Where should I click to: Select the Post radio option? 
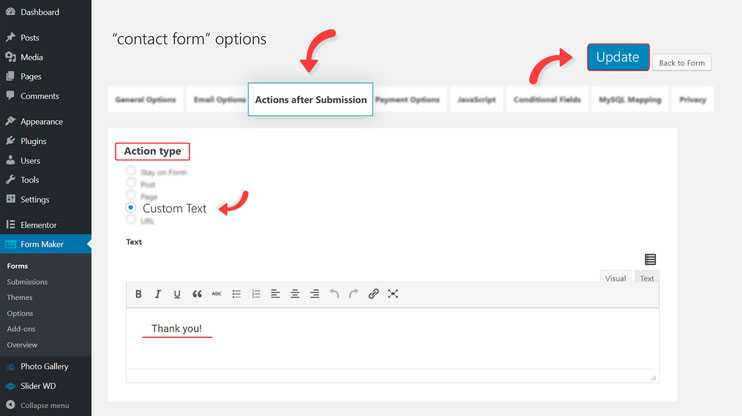tap(131, 183)
